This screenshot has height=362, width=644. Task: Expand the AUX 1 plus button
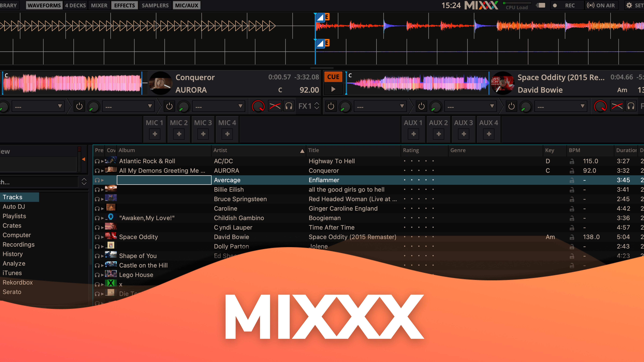tap(414, 134)
